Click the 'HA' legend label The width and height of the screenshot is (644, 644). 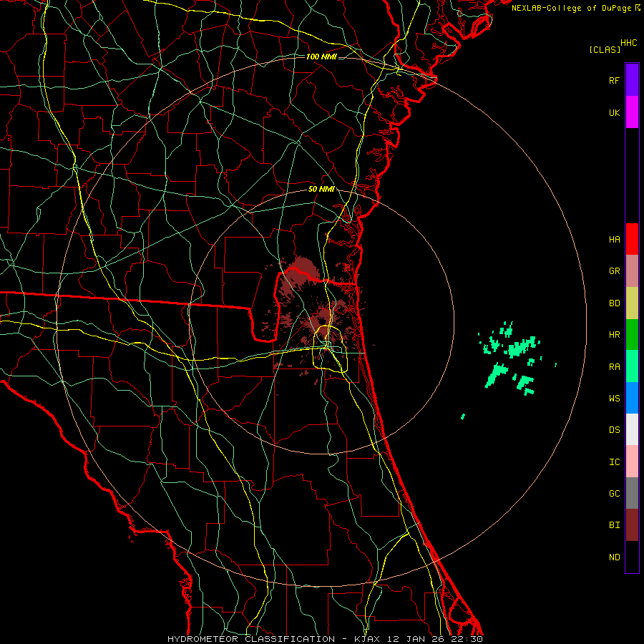point(614,239)
